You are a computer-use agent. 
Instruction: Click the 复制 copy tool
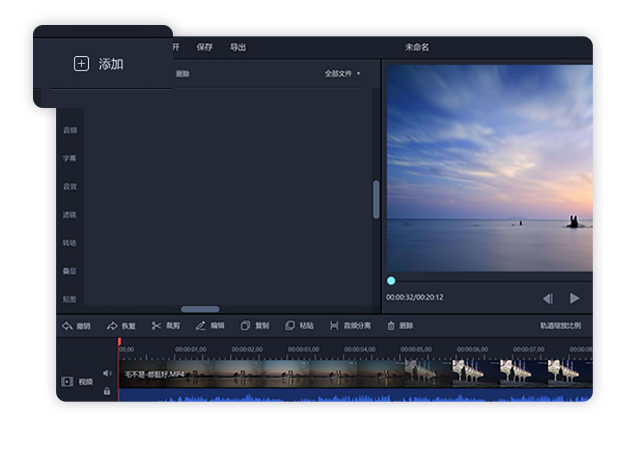(255, 326)
